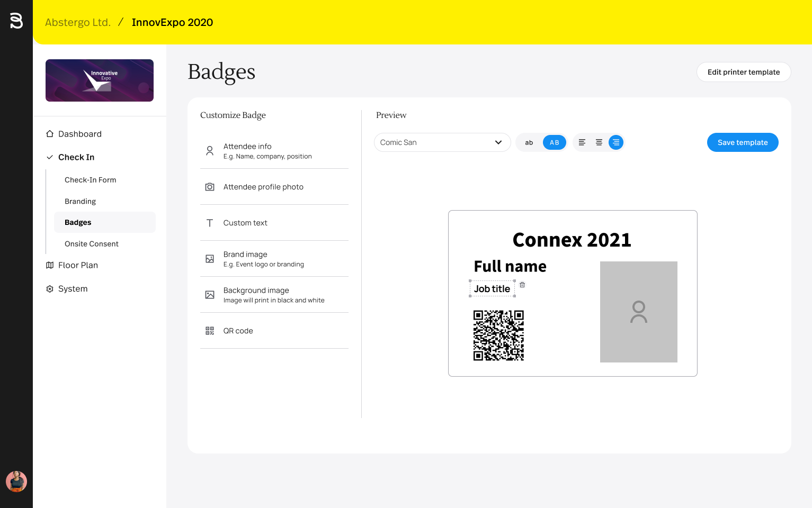Click 'E.g. Event logo or branding' text

[264, 265]
